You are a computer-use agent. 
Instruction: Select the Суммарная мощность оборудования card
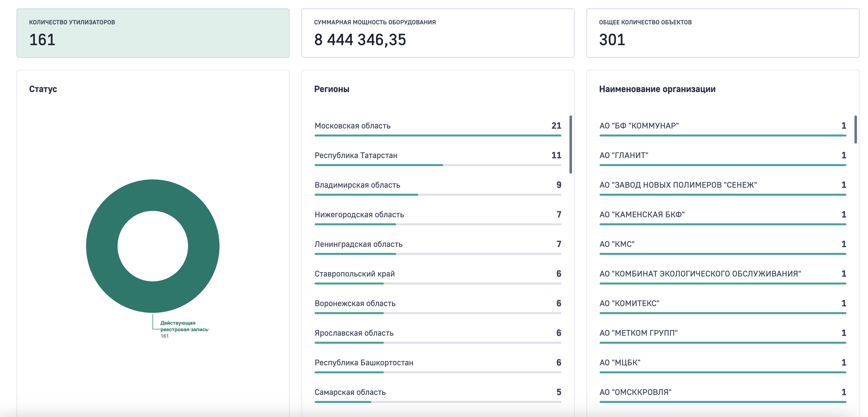pyautogui.click(x=438, y=33)
